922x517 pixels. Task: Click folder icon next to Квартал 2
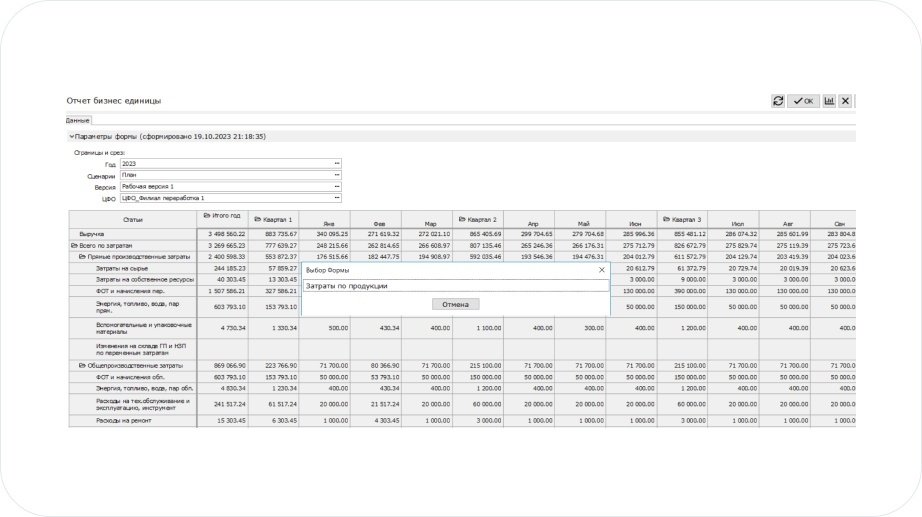click(461, 219)
